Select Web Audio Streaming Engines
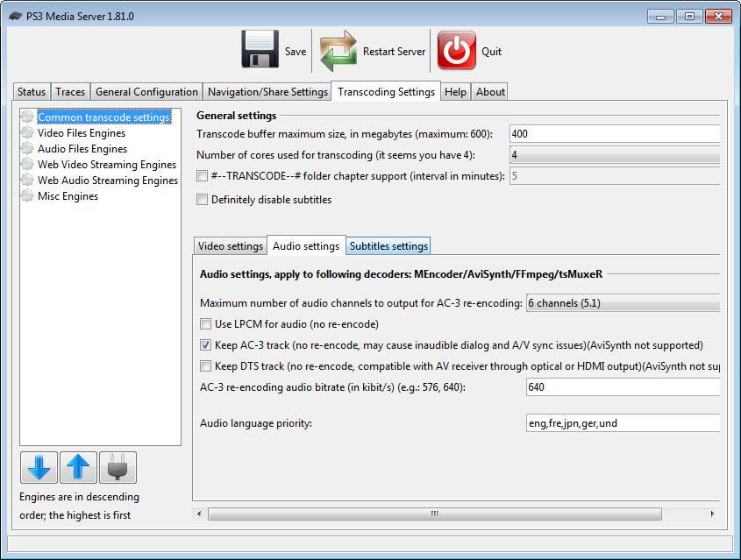Image resolution: width=741 pixels, height=560 pixels. pyautogui.click(x=108, y=180)
